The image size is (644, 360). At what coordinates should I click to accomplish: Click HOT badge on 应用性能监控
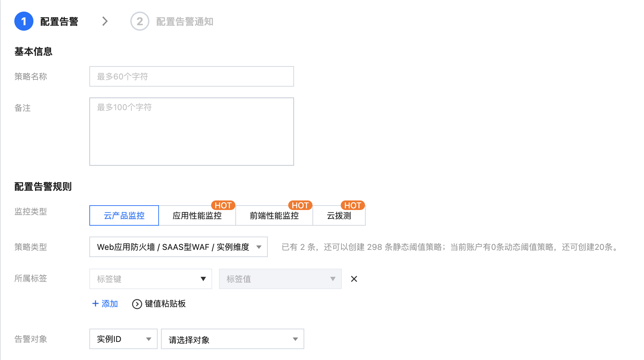(223, 205)
